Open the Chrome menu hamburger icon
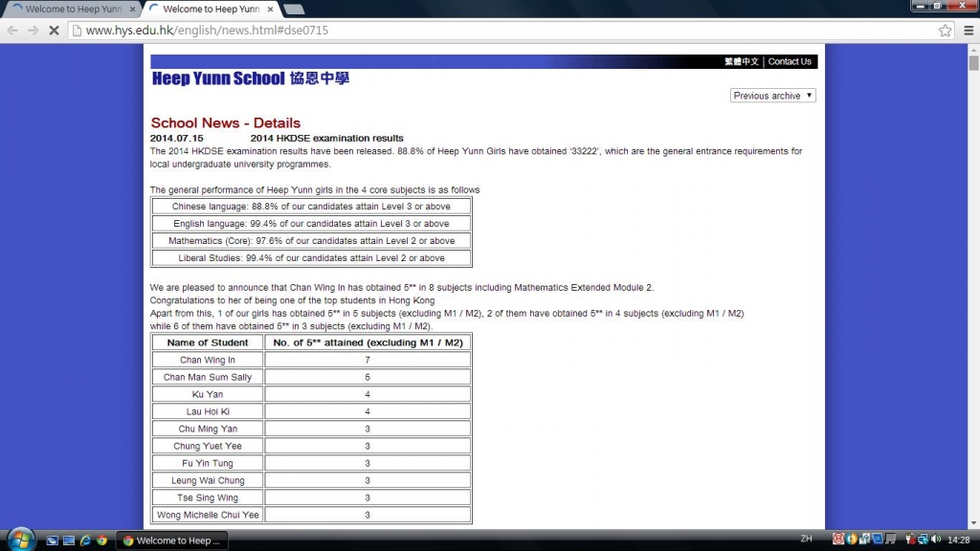 coord(968,30)
